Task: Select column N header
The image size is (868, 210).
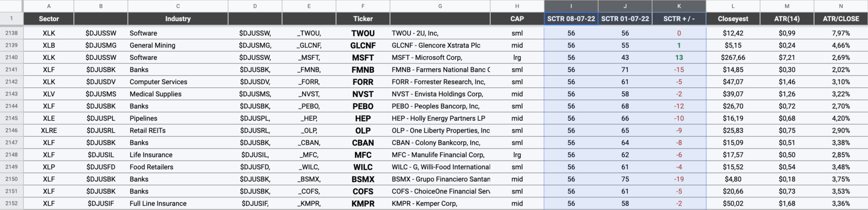Action: click(x=841, y=6)
